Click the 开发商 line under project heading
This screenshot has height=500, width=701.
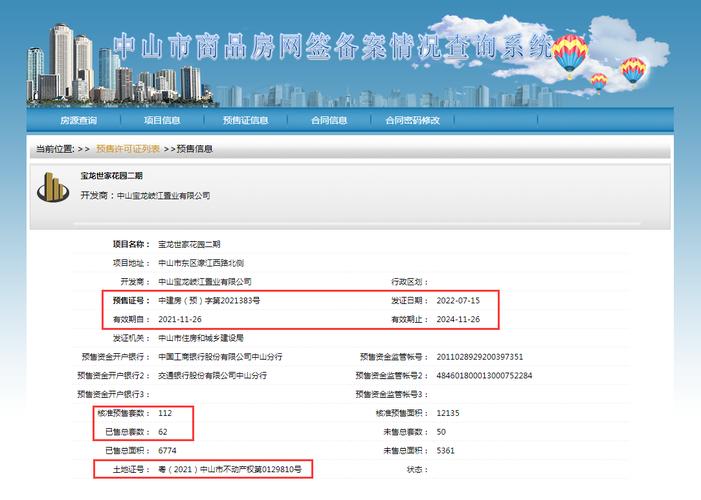tap(145, 195)
